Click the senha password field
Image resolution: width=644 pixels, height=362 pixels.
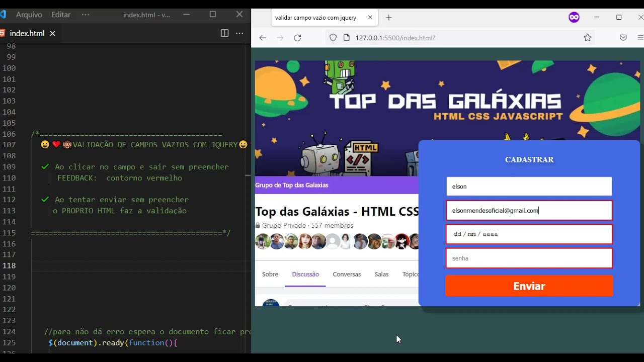tap(529, 258)
